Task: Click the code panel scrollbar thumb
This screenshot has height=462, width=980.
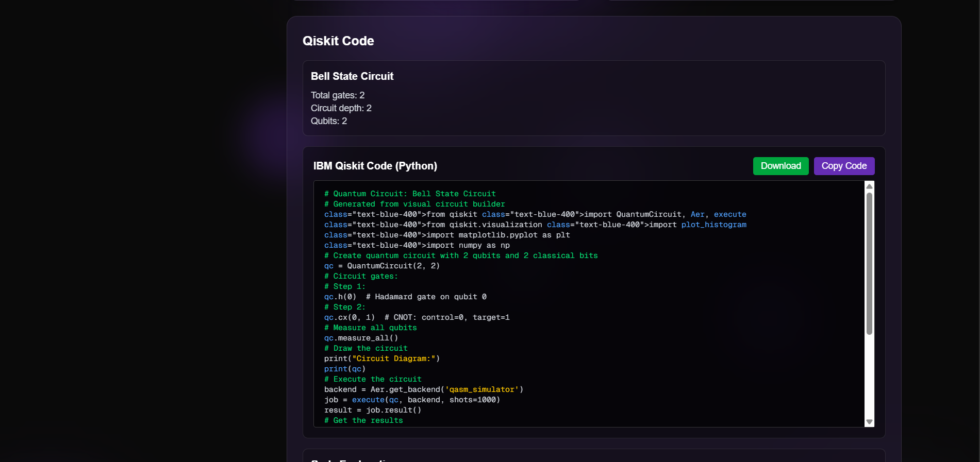Action: (x=869, y=264)
